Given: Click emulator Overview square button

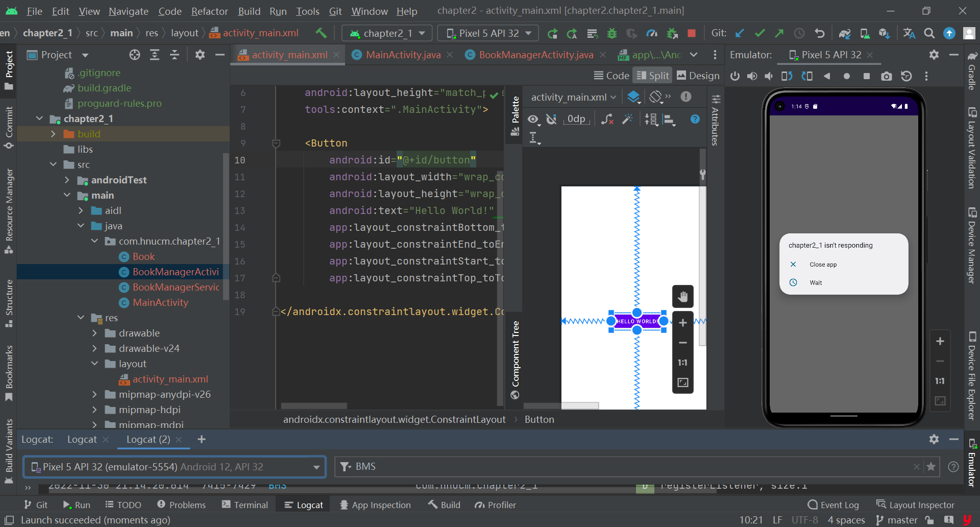Looking at the screenshot, I should 866,76.
